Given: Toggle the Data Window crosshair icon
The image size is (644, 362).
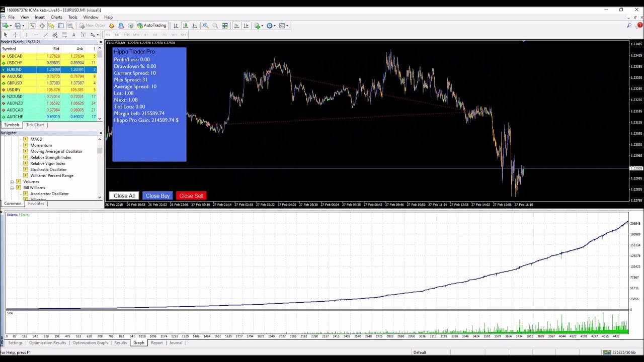Looking at the screenshot, I should click(42, 26).
